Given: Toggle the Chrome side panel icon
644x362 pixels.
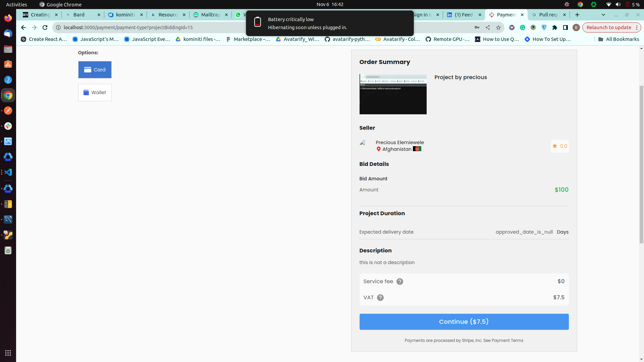Looking at the screenshot, I should click(566, 27).
